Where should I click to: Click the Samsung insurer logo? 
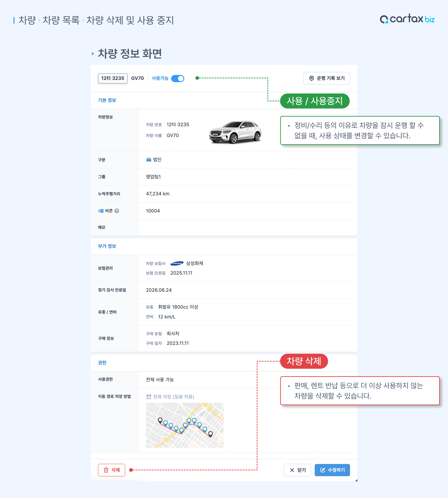point(177,263)
